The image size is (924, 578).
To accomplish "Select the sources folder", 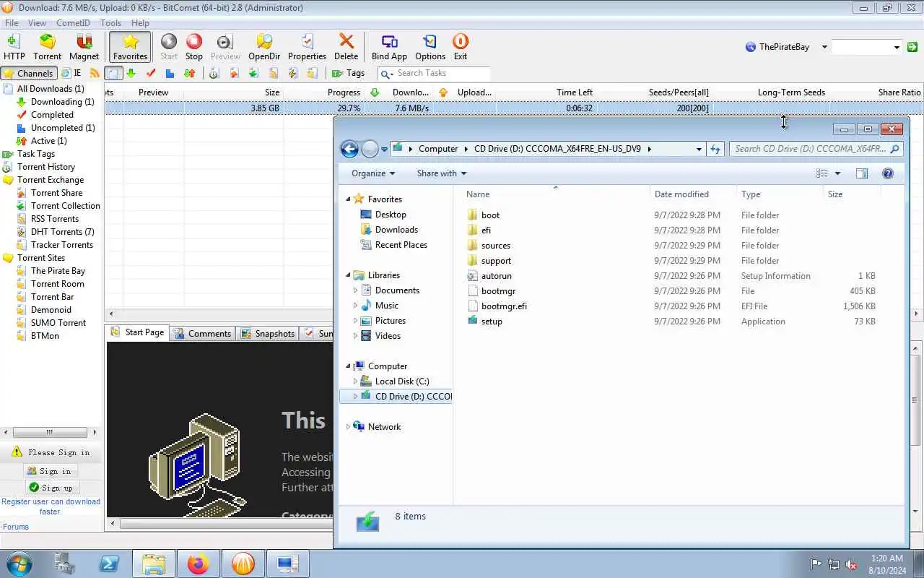I will tap(495, 246).
